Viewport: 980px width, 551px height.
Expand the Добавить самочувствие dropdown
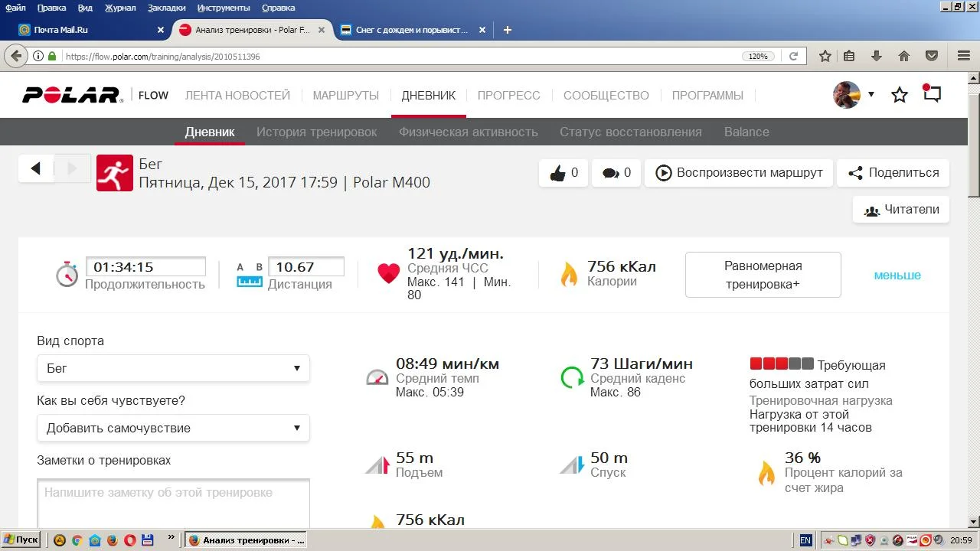pos(173,428)
